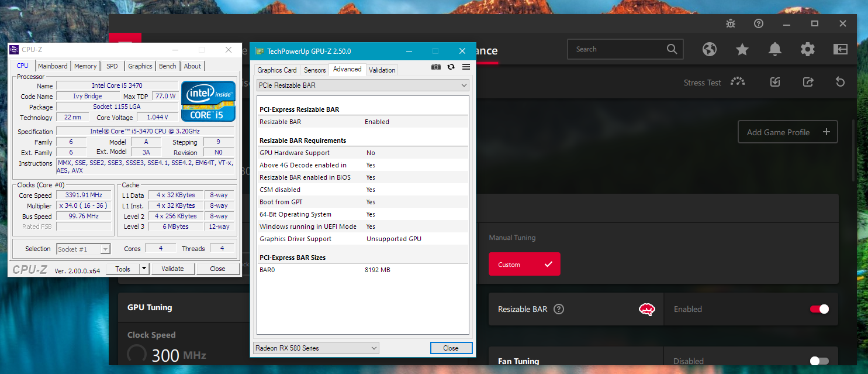Enable the Fan Tuning toggle
The height and width of the screenshot is (374, 868).
(x=819, y=361)
